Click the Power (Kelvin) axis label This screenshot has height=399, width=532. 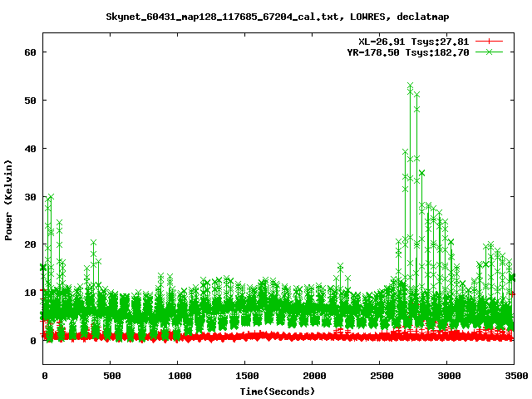[8, 200]
